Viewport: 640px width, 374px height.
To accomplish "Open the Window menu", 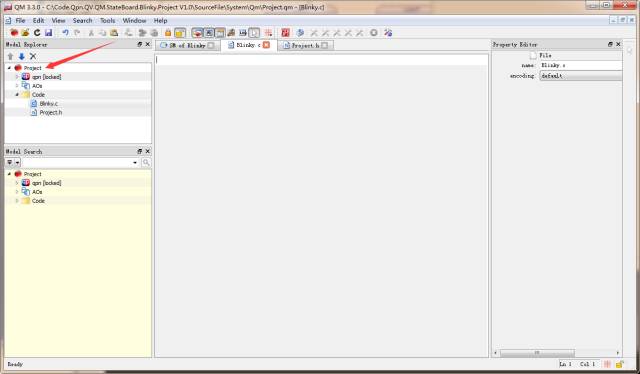I will [x=134, y=20].
